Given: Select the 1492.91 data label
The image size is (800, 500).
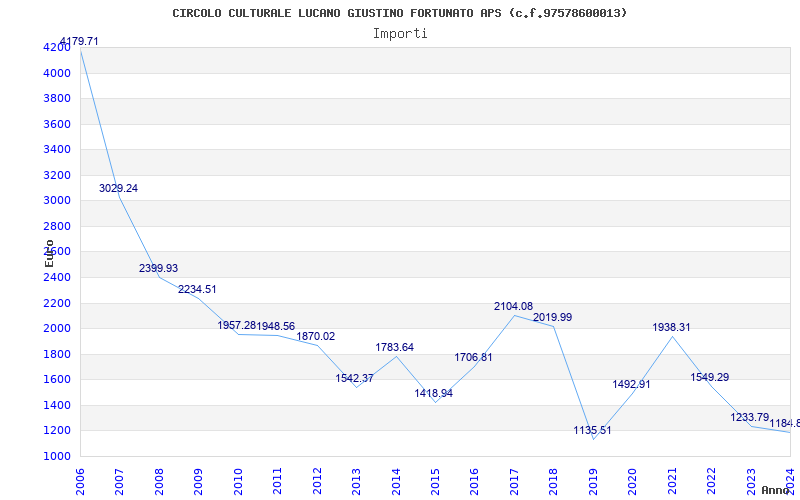Looking at the screenshot, I should (x=632, y=384).
